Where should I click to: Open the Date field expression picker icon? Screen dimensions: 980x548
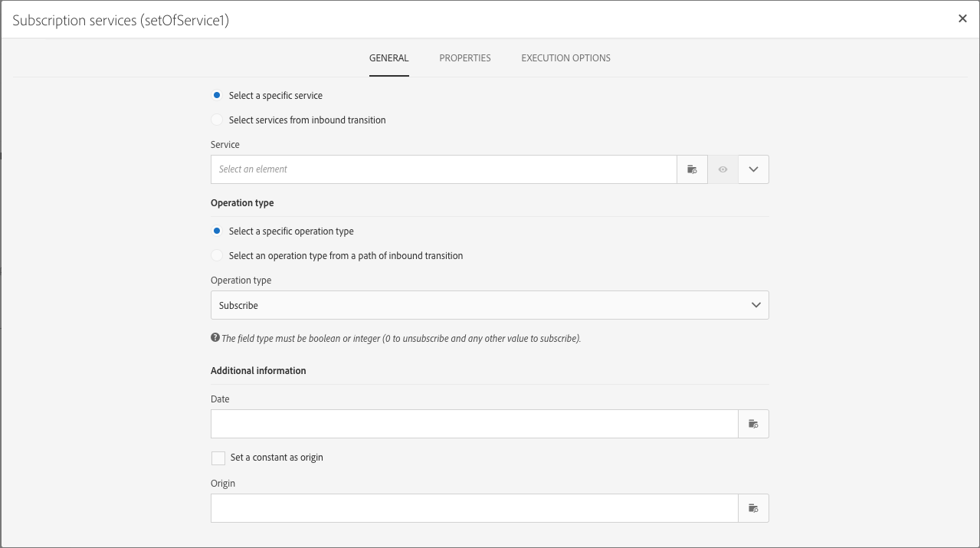click(x=753, y=424)
